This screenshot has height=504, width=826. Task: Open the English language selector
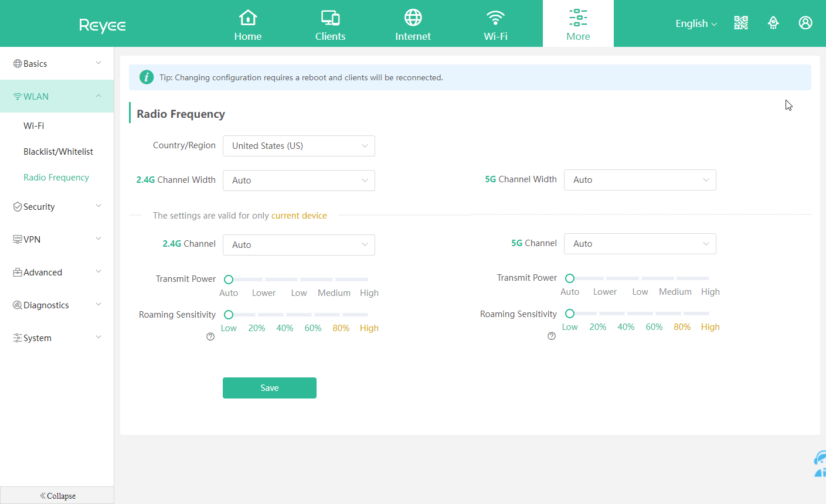[696, 23]
